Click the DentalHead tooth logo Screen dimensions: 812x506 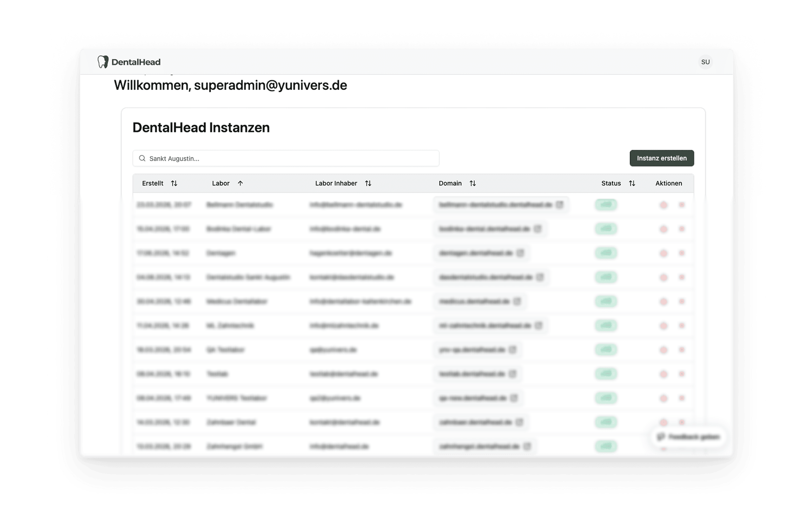[x=103, y=62]
